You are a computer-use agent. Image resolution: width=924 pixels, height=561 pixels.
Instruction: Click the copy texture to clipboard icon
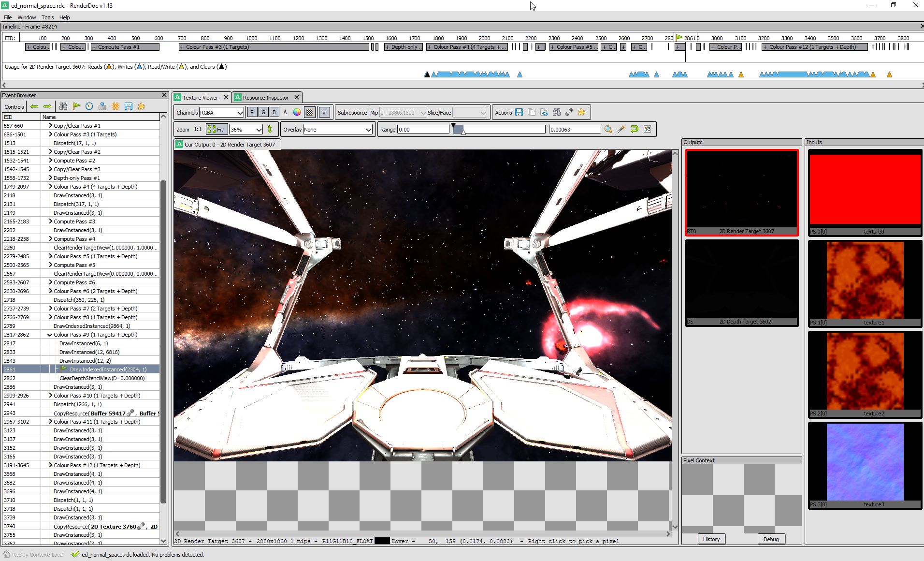(x=532, y=113)
